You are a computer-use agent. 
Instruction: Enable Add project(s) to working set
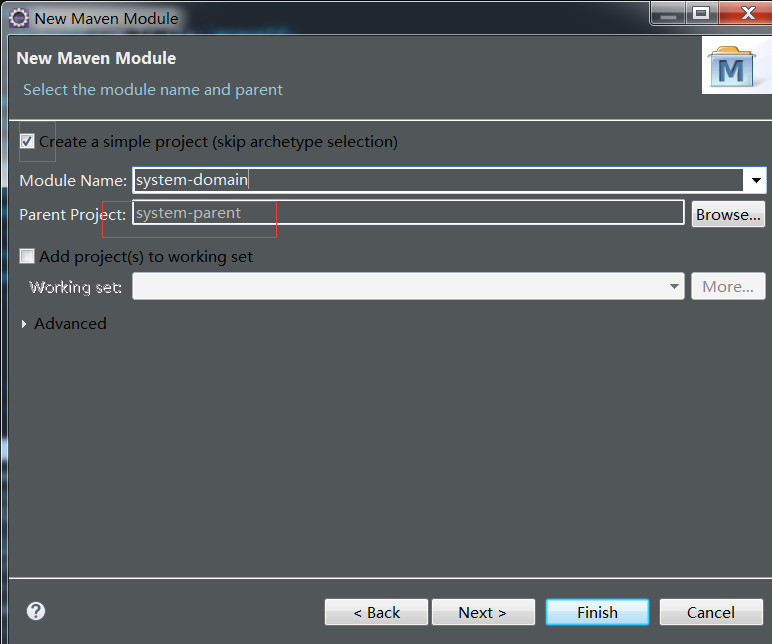coord(27,256)
